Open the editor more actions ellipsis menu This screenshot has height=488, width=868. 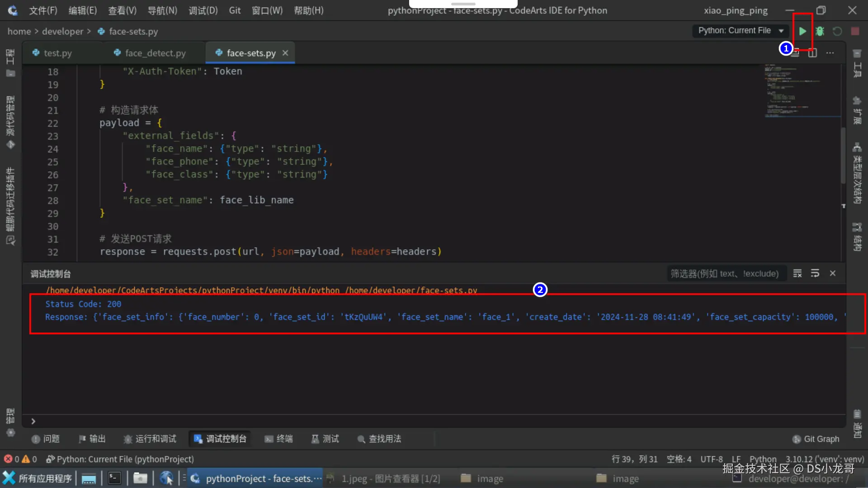coord(830,53)
